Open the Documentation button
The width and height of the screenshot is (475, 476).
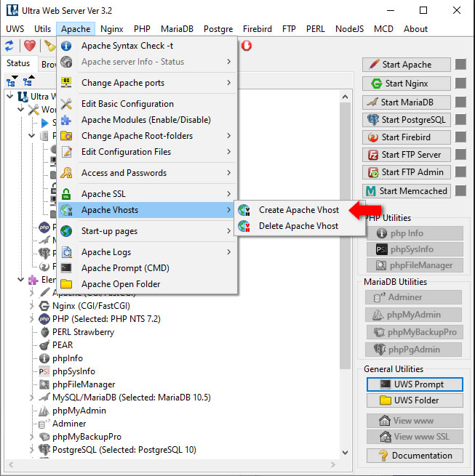(x=415, y=456)
